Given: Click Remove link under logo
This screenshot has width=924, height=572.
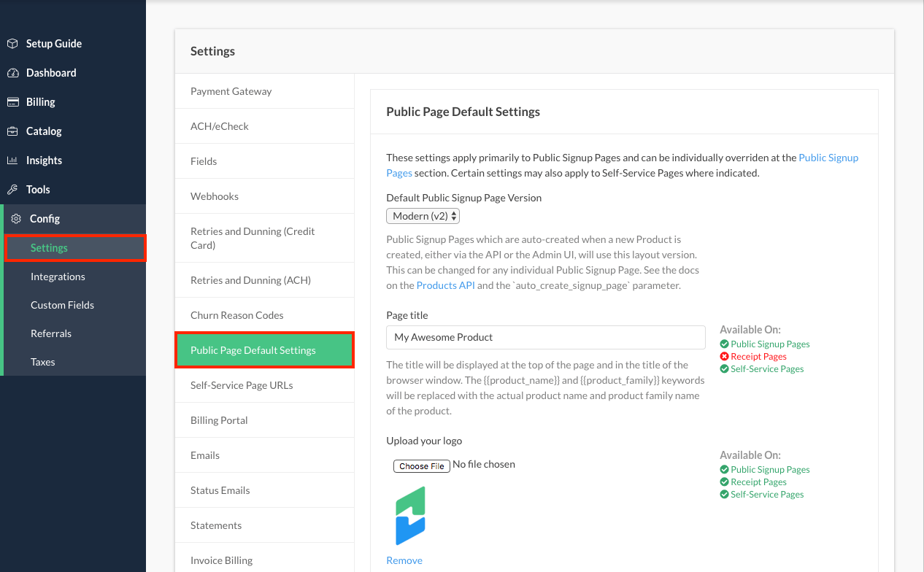Looking at the screenshot, I should click(404, 560).
